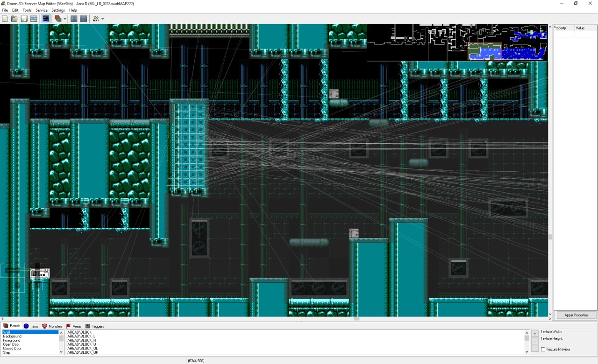Click the Panels tab brick icon
This screenshot has height=364, width=598.
[6, 326]
